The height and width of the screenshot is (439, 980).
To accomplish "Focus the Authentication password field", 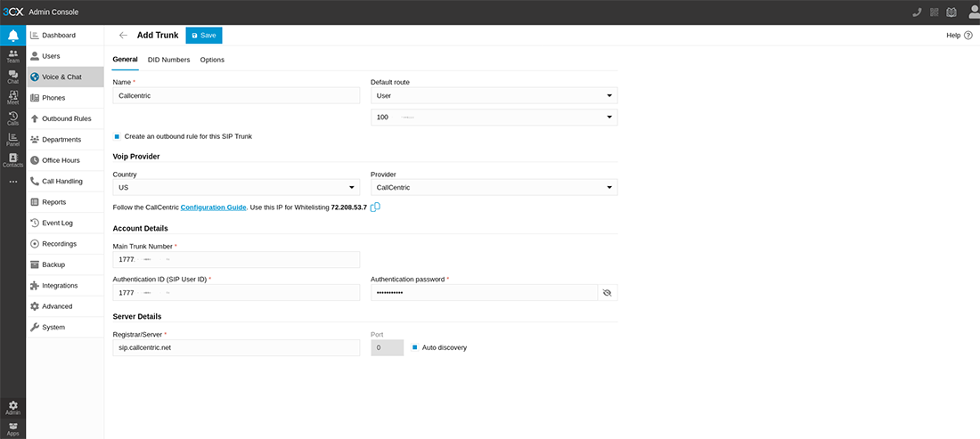I will click(x=484, y=293).
